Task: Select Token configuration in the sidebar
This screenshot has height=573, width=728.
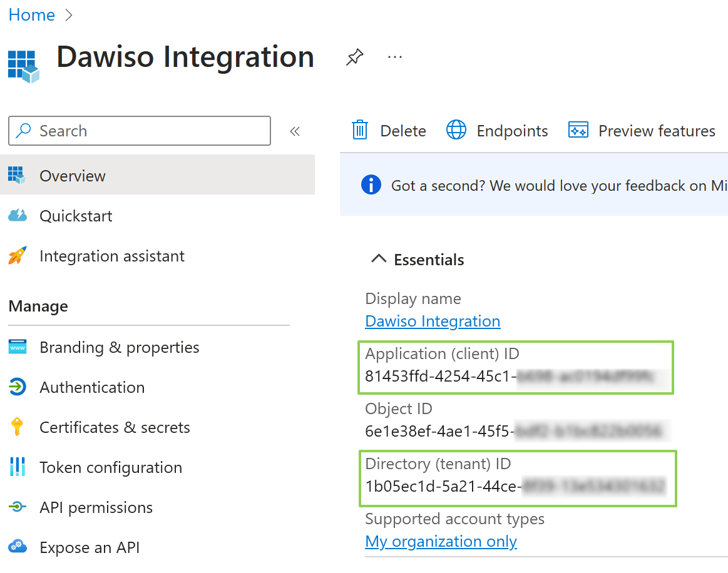Action: (x=111, y=467)
